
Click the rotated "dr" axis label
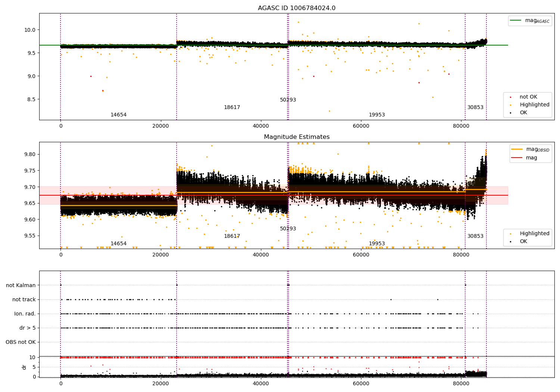tap(24, 367)
